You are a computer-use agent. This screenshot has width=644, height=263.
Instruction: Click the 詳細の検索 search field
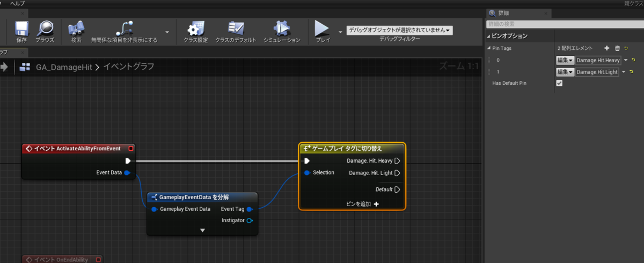(565, 24)
